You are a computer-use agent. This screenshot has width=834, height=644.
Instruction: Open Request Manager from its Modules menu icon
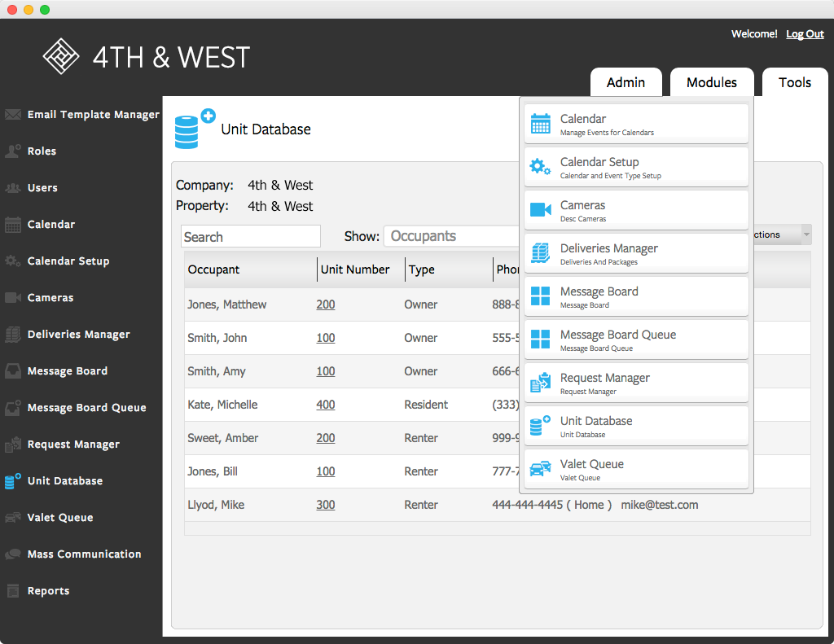pos(540,382)
